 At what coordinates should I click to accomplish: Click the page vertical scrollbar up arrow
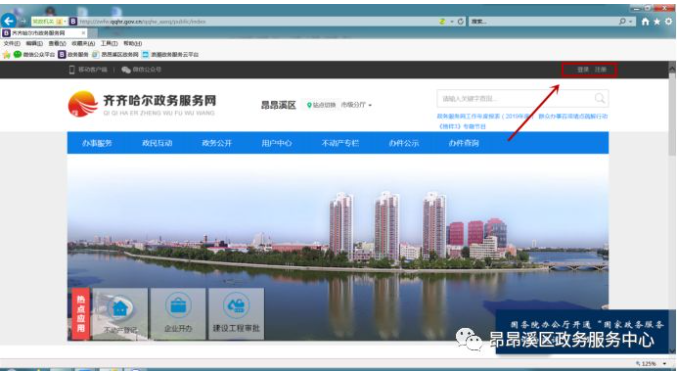[x=672, y=68]
